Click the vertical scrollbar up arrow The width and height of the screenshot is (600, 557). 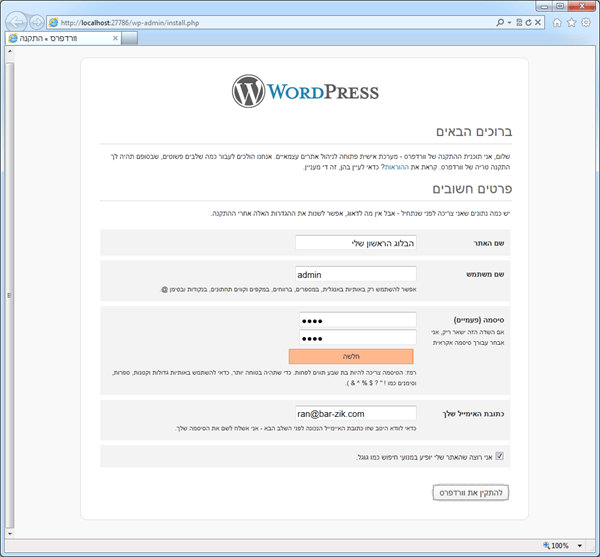click(x=10, y=51)
